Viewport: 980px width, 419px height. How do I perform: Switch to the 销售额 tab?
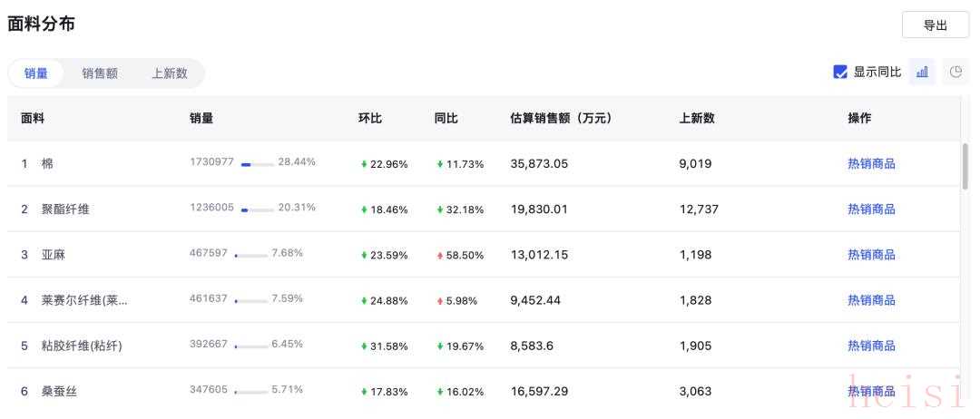(x=100, y=73)
